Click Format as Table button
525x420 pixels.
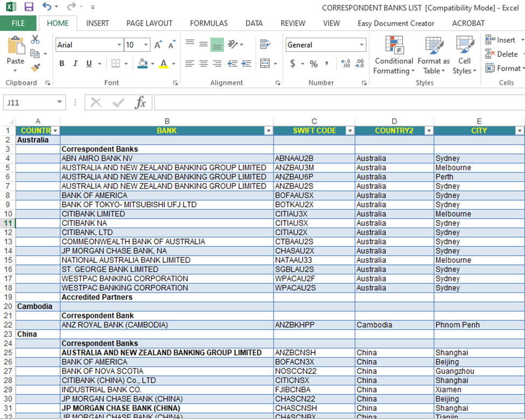click(x=433, y=55)
